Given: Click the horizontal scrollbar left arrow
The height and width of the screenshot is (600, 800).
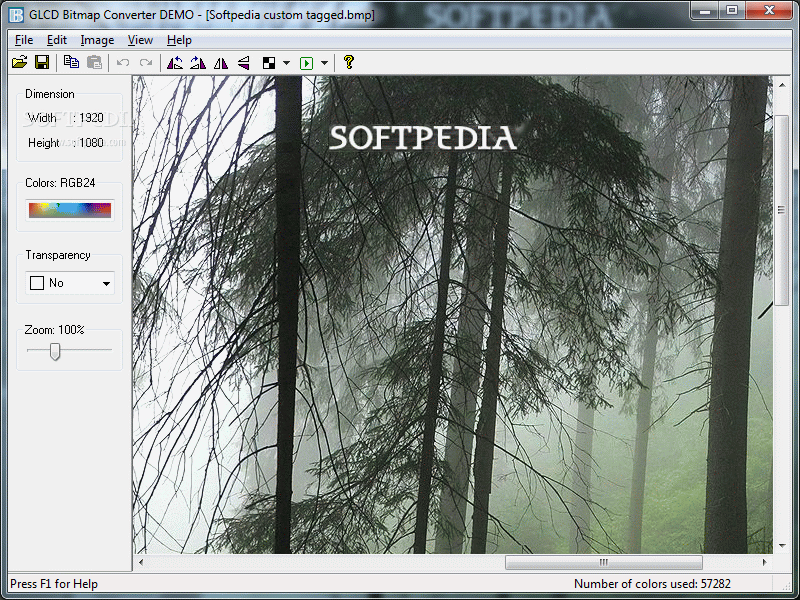Looking at the screenshot, I should click(141, 562).
